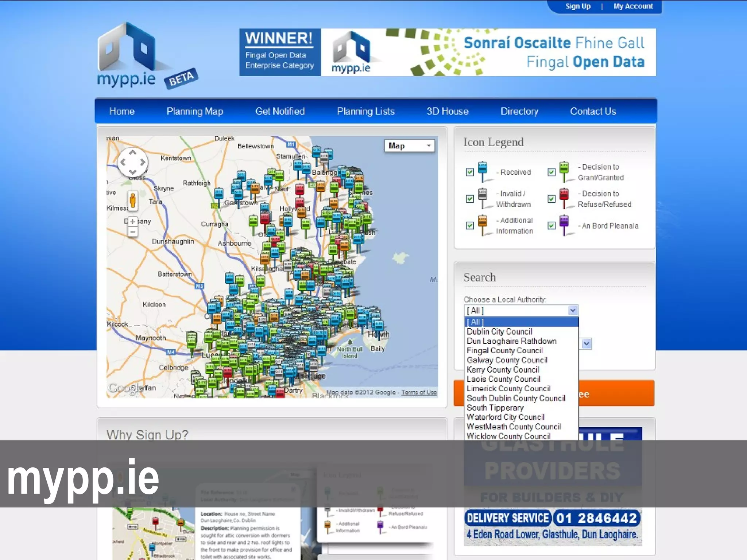Open the Get Notified page
Image resolution: width=747 pixels, height=560 pixels.
280,111
